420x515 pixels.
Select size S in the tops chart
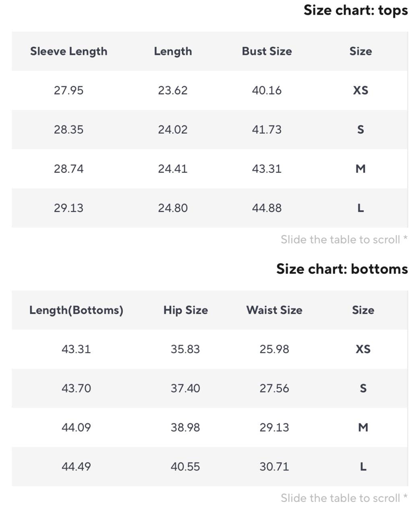point(360,130)
